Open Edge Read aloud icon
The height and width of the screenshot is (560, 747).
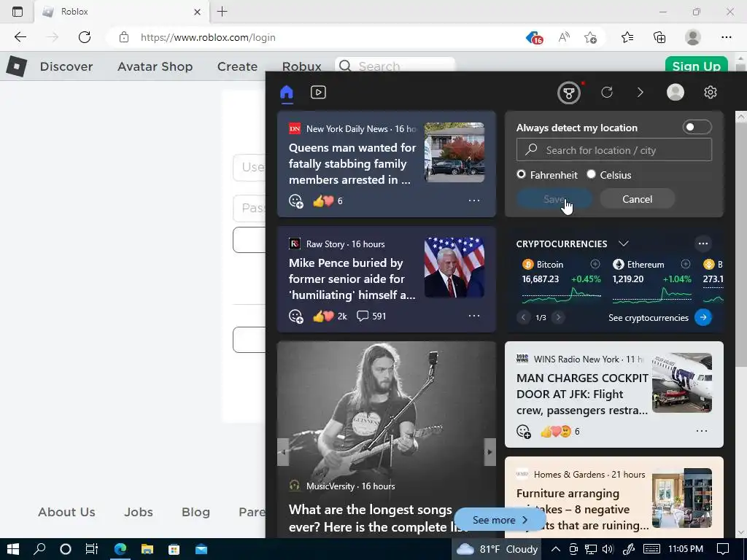(564, 37)
